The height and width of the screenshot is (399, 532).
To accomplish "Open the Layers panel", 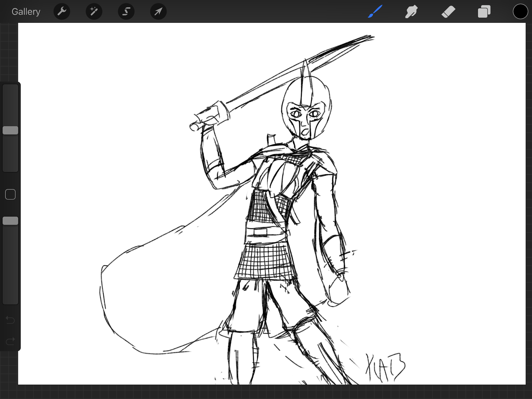I will tap(484, 12).
